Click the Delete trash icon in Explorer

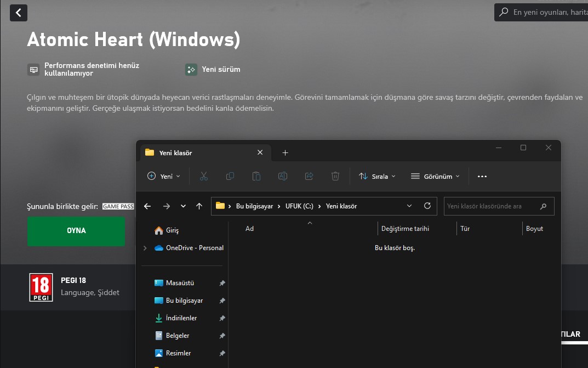(x=335, y=176)
